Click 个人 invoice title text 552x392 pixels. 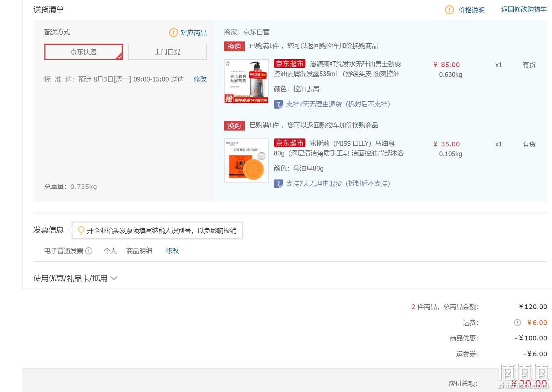click(x=110, y=251)
